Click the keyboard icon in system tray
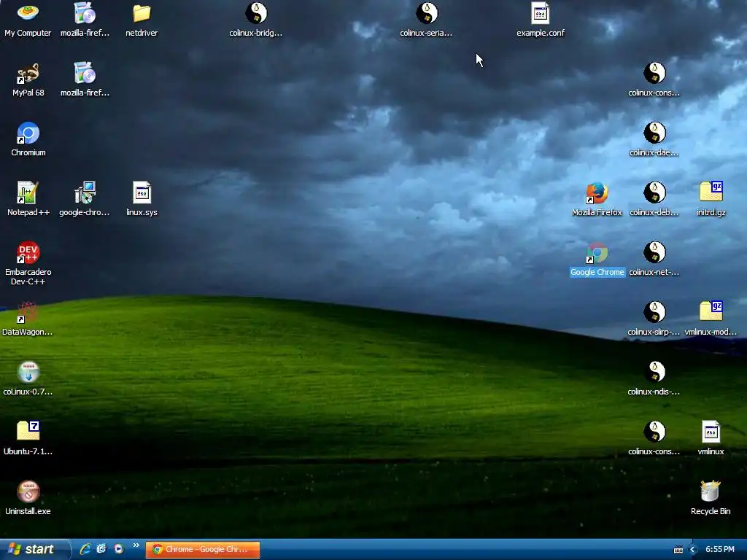The image size is (747, 560). pyautogui.click(x=678, y=550)
